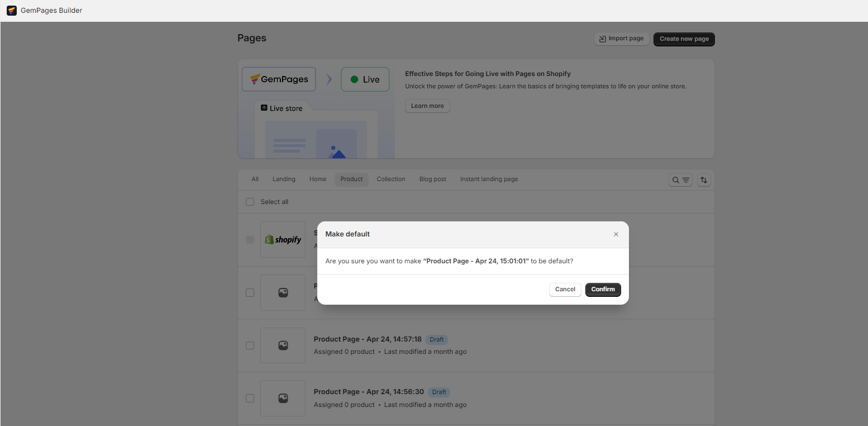Click the Learn more button
868x426 pixels.
[x=427, y=106]
